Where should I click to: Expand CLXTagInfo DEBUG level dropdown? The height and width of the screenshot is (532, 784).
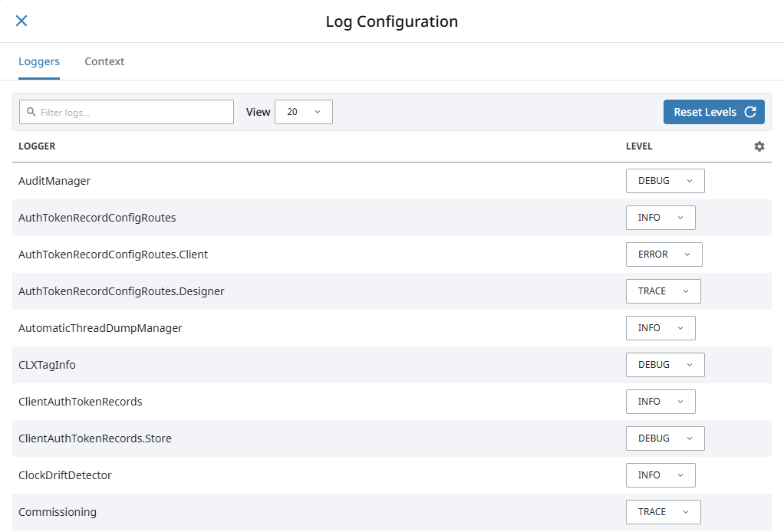(x=664, y=365)
